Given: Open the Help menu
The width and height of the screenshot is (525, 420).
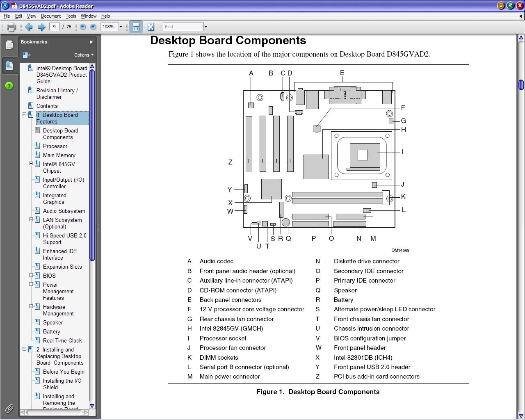Looking at the screenshot, I should pos(105,16).
